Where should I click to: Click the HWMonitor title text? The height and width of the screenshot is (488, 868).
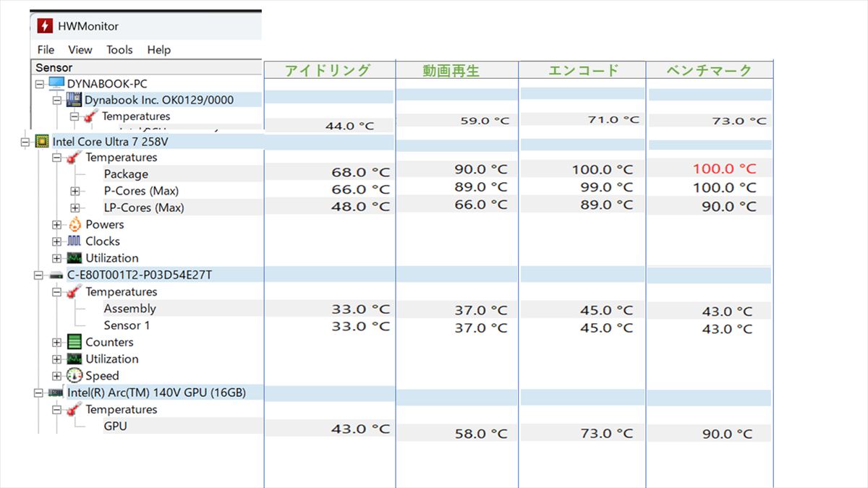click(x=88, y=26)
